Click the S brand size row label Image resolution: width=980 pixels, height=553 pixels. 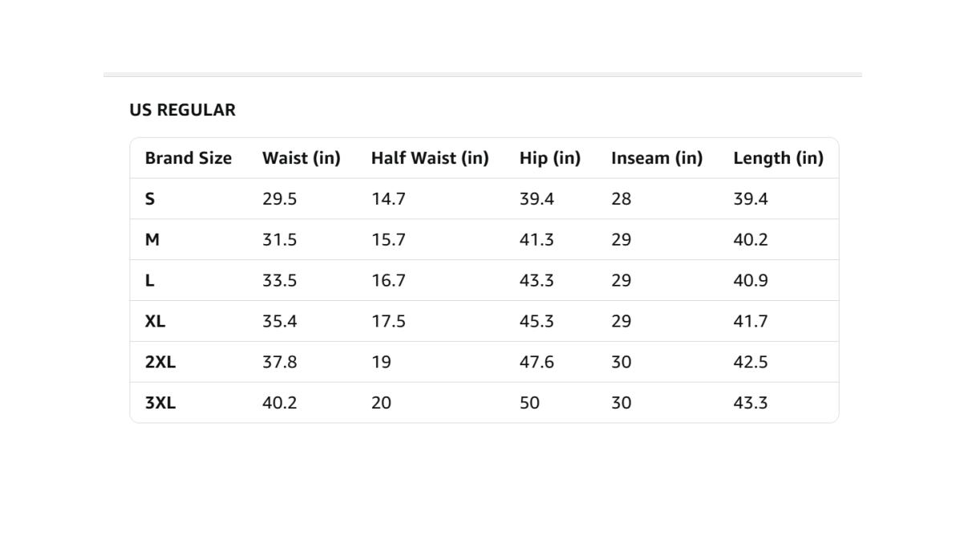[150, 199]
